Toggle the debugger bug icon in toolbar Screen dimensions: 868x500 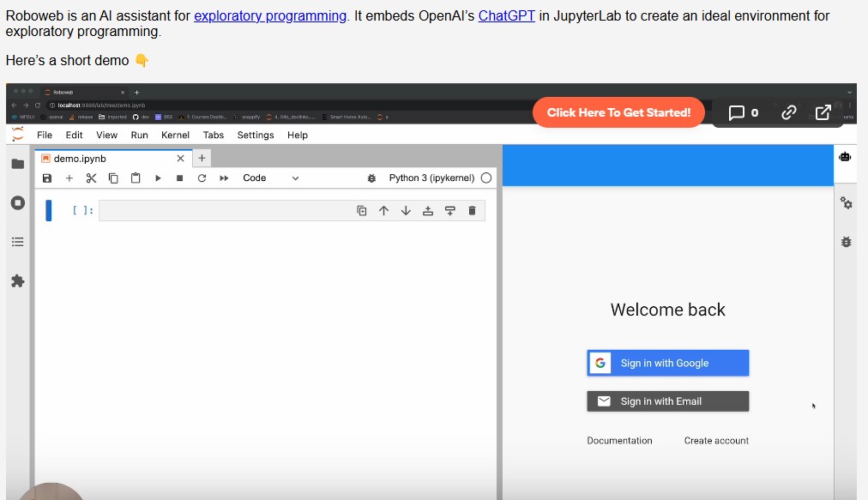click(371, 178)
